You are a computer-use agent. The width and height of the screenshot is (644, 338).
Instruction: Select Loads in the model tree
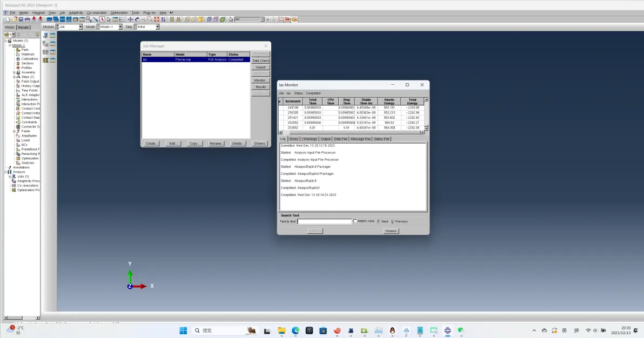coord(25,140)
